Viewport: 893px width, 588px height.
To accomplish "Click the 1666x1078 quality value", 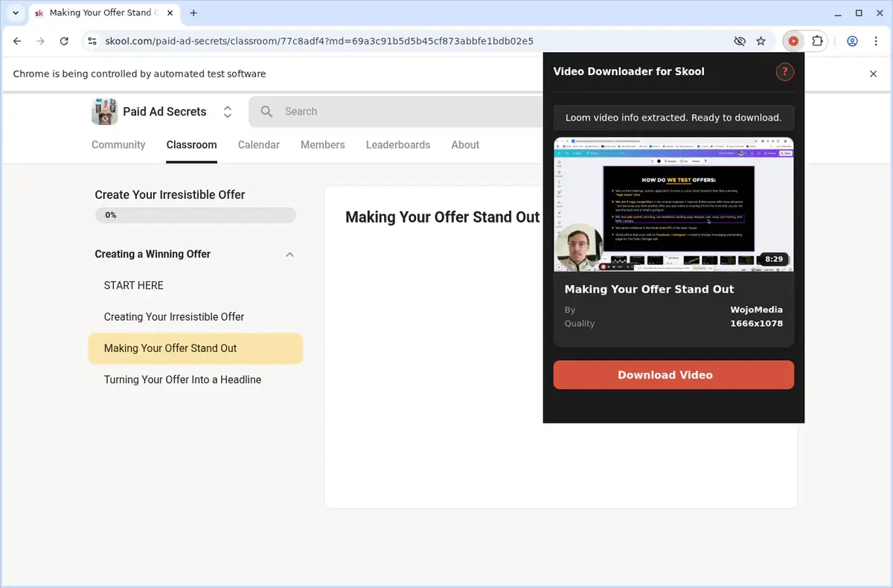I will click(x=756, y=324).
